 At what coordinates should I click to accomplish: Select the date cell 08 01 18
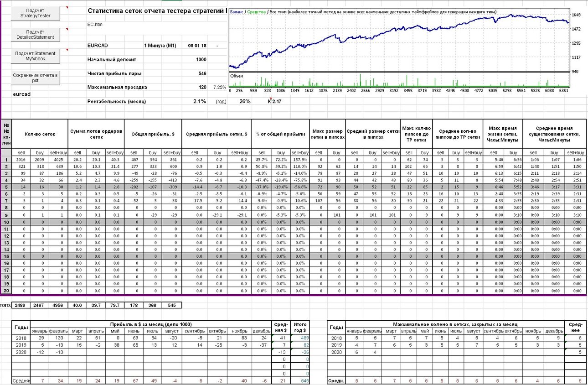point(197,46)
